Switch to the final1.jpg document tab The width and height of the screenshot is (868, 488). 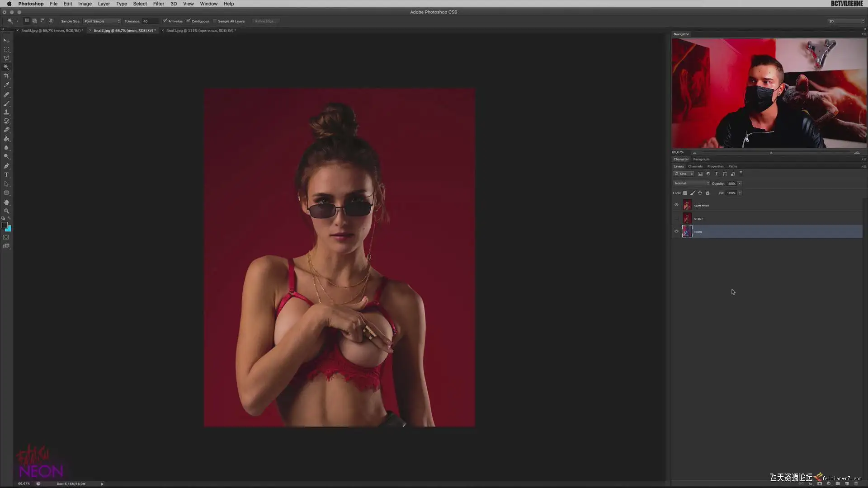point(201,30)
